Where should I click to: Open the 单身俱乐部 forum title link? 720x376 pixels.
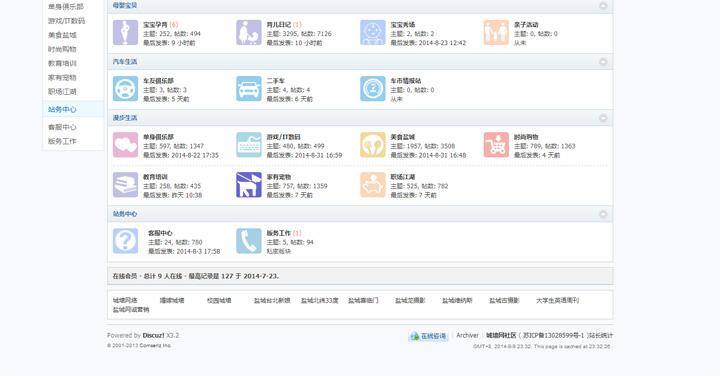click(x=158, y=137)
